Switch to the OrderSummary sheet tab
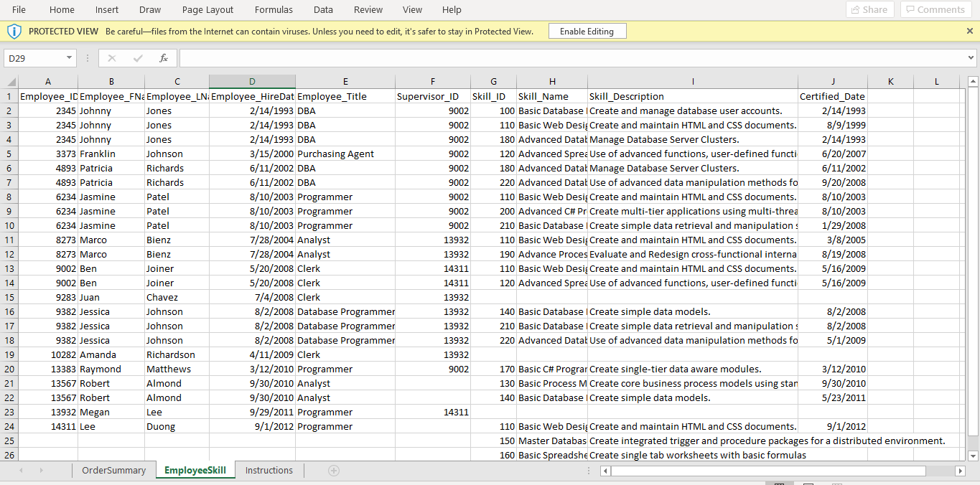Image resolution: width=980 pixels, height=485 pixels. click(x=113, y=470)
